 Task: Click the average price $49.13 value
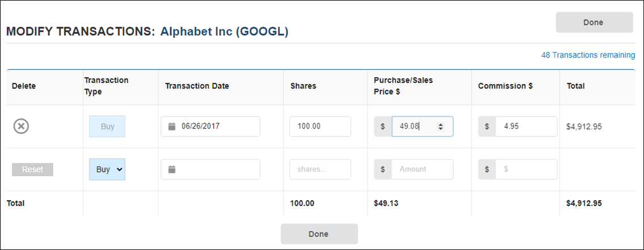pyautogui.click(x=386, y=203)
